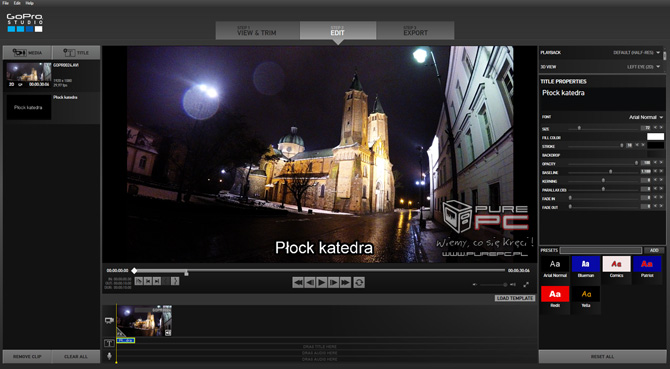Click the Backdrop color swatch
This screenshot has width=670, height=369.
[655, 154]
